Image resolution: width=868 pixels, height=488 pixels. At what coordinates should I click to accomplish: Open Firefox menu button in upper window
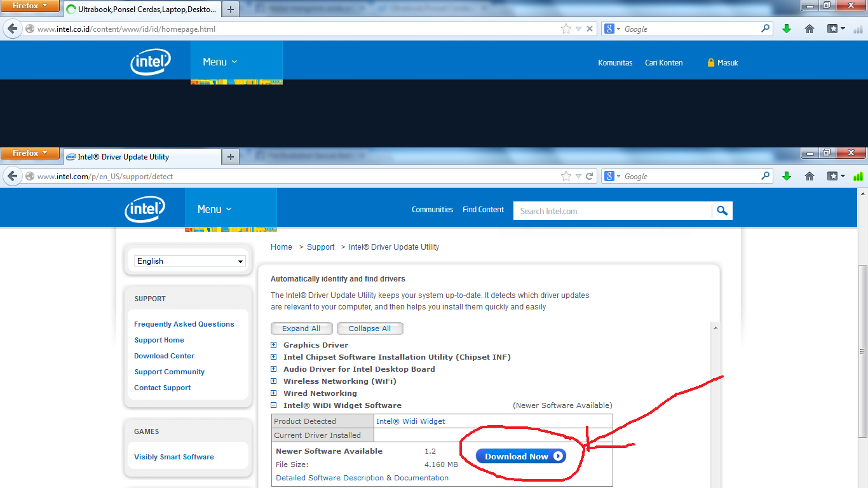pos(30,6)
